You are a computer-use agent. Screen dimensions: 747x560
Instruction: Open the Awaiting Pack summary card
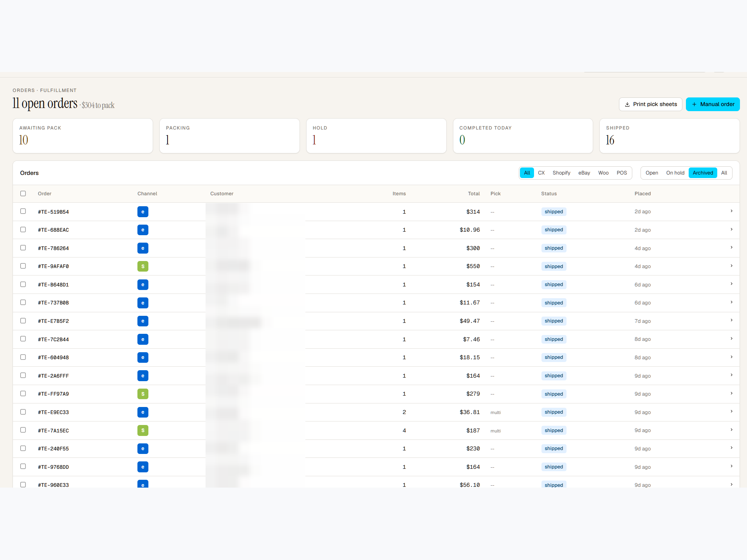(83, 136)
